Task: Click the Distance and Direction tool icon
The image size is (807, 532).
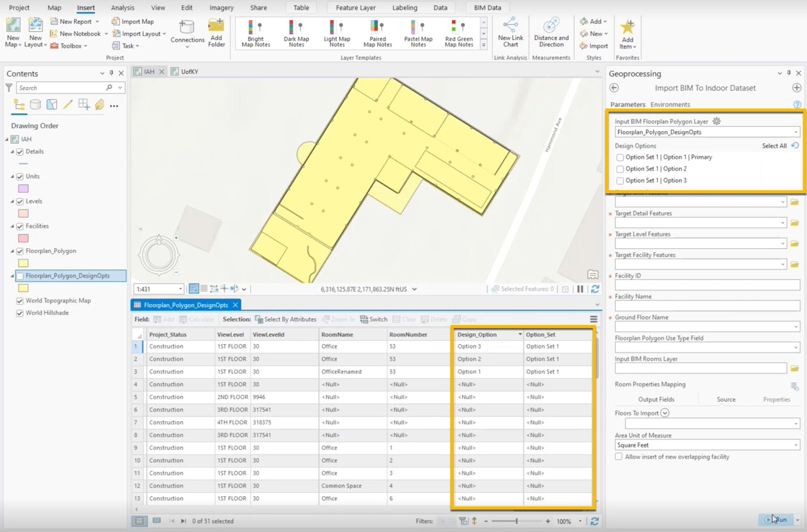Action: [551, 26]
